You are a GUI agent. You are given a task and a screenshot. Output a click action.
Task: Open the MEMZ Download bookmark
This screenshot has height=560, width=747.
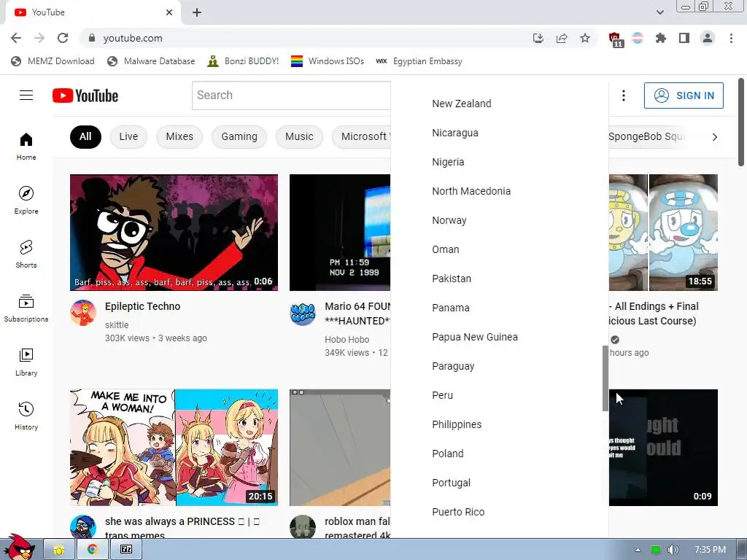click(53, 61)
